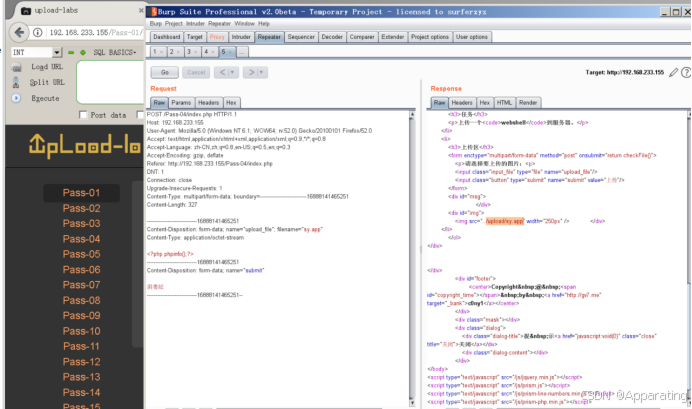Switch Response view to Render tab
The image size is (692, 409).
528,103
